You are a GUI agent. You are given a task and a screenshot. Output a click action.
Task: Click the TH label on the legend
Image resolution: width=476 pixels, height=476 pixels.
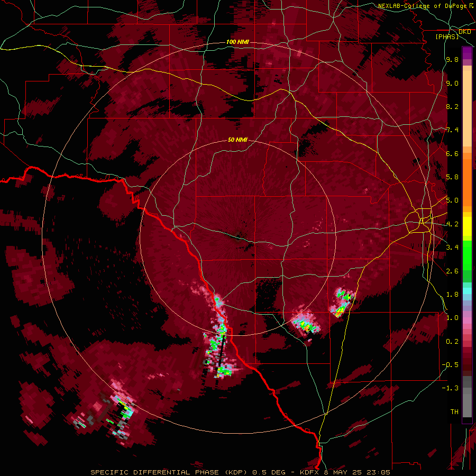pyautogui.click(x=454, y=412)
